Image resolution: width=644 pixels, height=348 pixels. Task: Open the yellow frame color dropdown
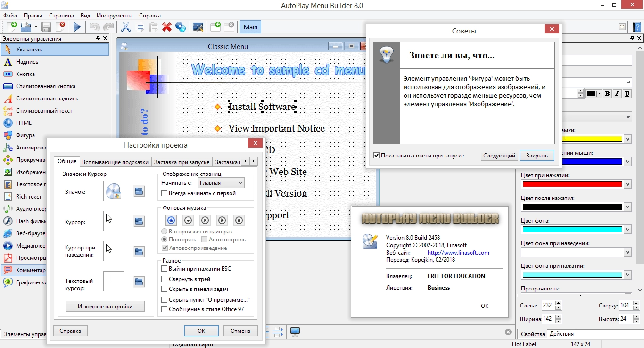pyautogui.click(x=627, y=139)
